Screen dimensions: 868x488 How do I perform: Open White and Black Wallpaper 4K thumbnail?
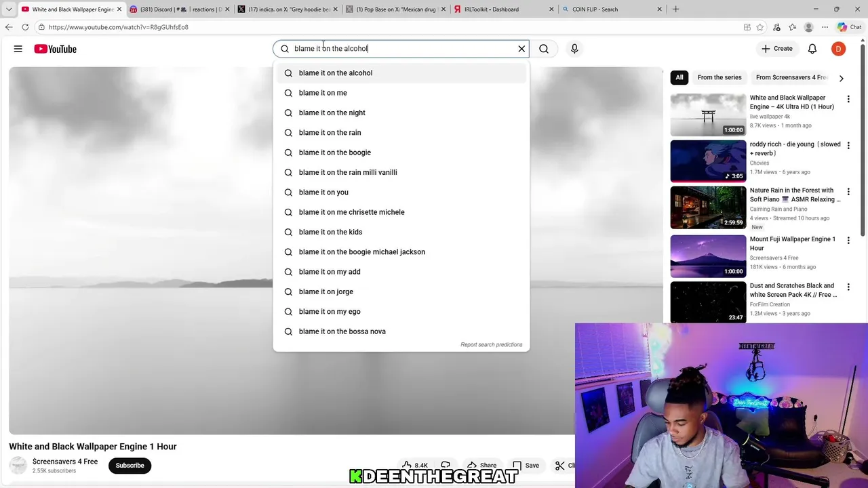(708, 115)
